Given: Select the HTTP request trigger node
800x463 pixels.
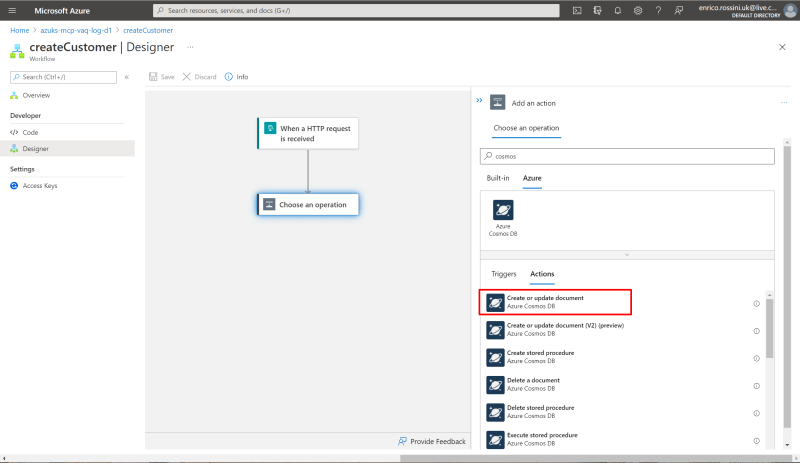Looking at the screenshot, I should pyautogui.click(x=308, y=133).
